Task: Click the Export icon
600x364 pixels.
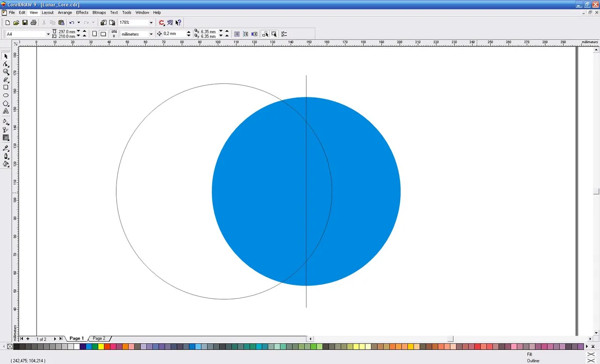Action: click(112, 22)
